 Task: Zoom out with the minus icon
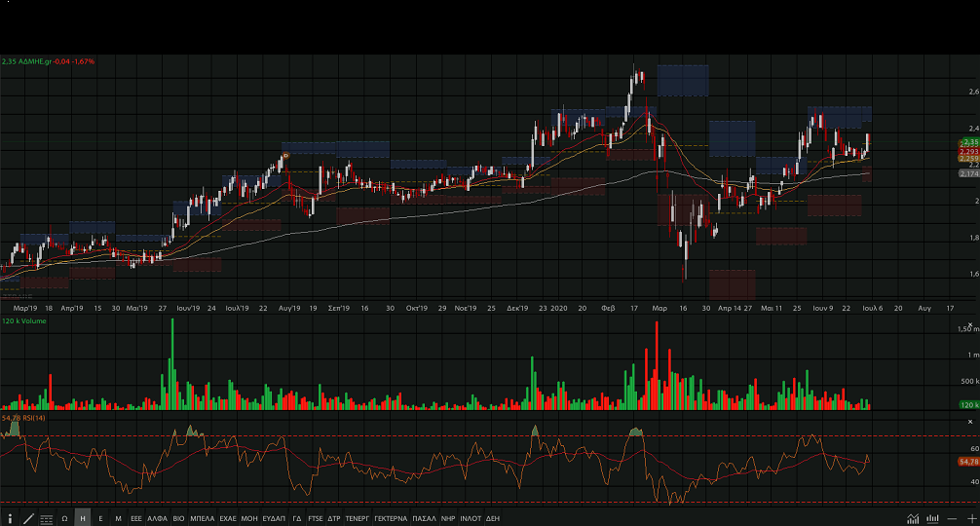tap(952, 519)
